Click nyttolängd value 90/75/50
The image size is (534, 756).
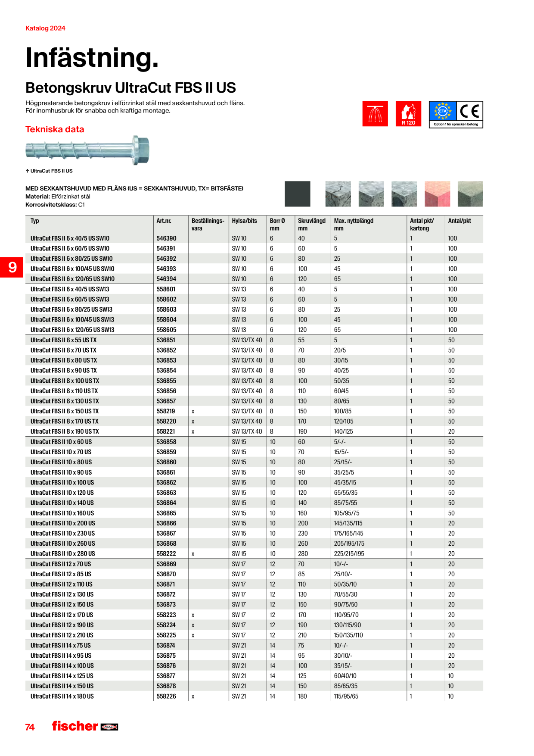tap(345, 605)
